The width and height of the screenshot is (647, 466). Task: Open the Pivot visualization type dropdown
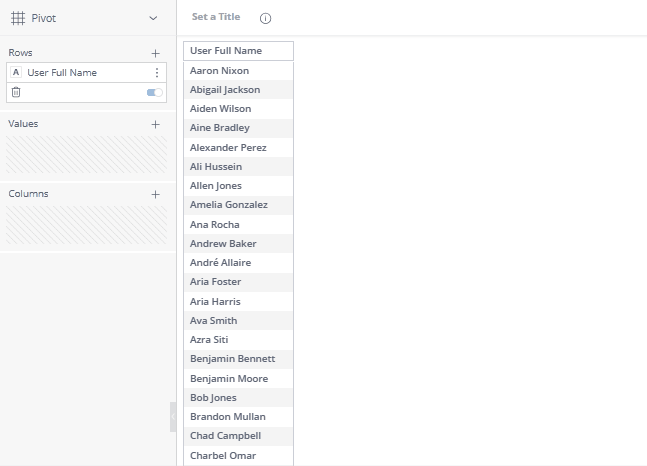coord(153,18)
